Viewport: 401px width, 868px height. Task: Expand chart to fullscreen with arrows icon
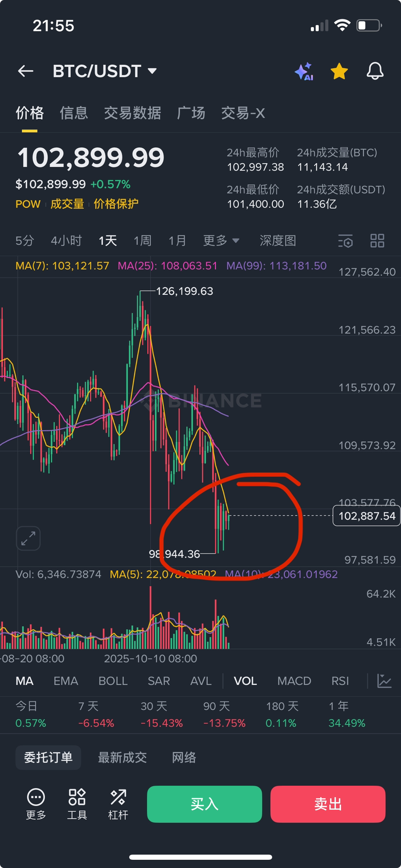pyautogui.click(x=28, y=538)
